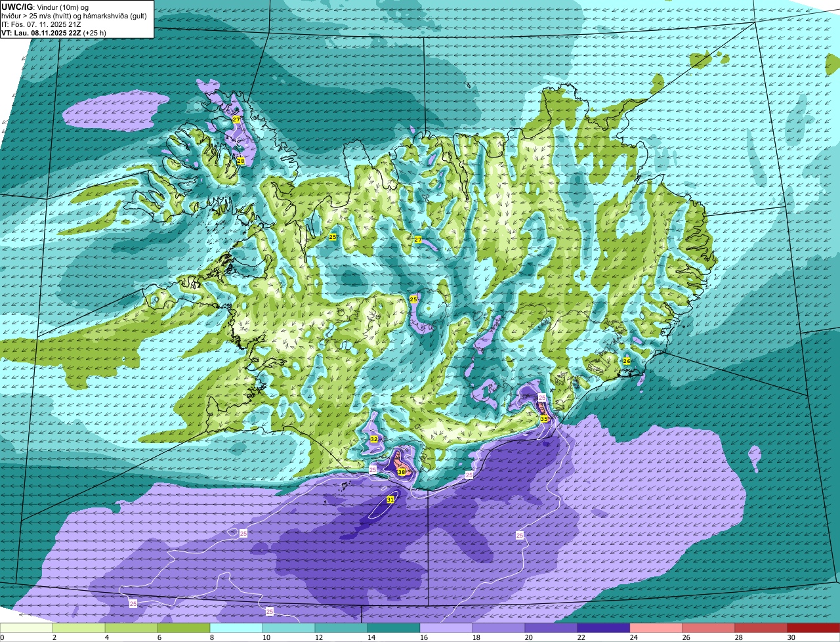Click the yellow '38' maximum gust label
The image size is (840, 642).
pyautogui.click(x=402, y=472)
